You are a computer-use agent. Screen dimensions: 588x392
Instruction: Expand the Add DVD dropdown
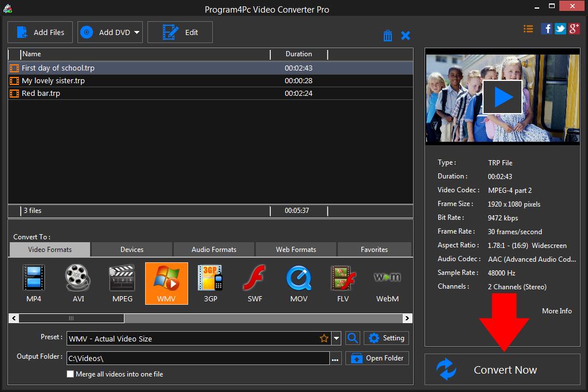[x=135, y=32]
